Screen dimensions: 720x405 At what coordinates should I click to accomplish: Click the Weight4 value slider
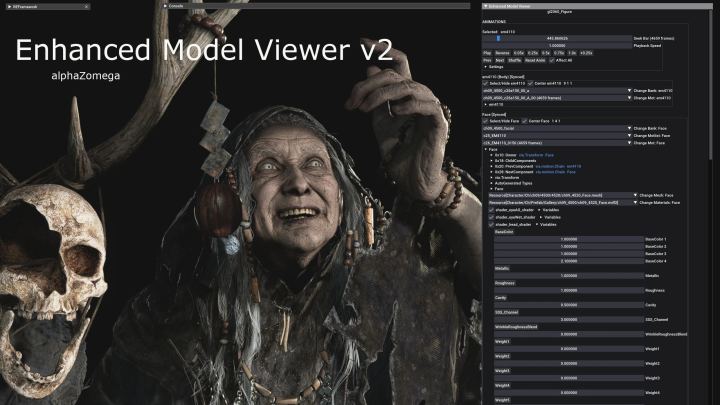tap(569, 393)
